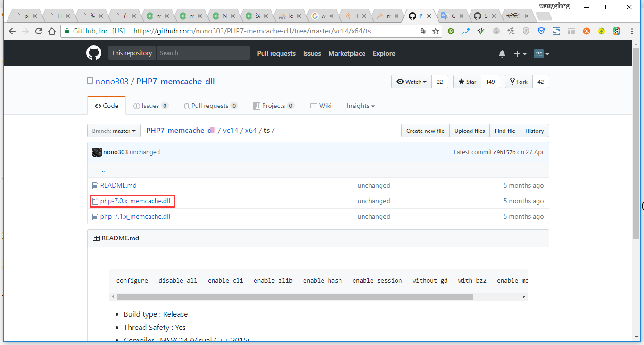
Task: Open the Watch dropdown button
Action: [412, 82]
